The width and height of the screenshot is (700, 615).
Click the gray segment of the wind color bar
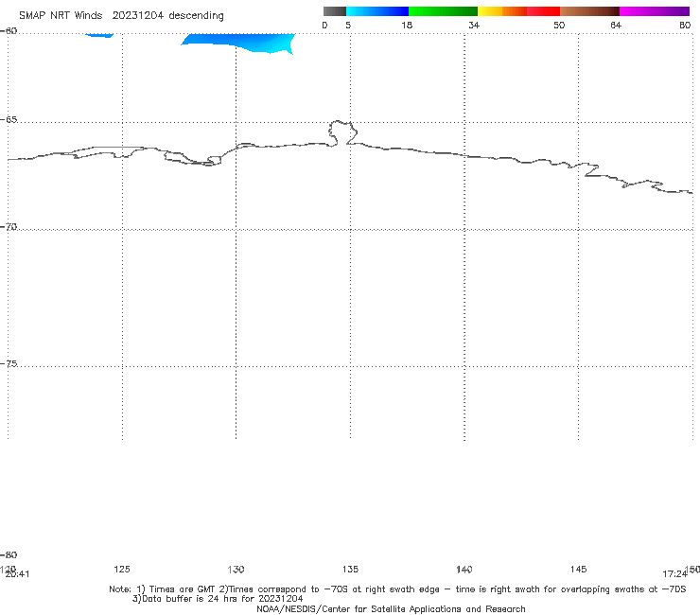[334, 11]
